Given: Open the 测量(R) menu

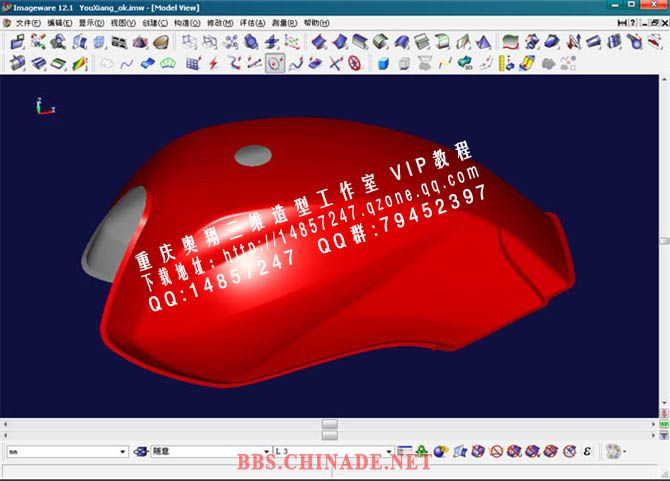Looking at the screenshot, I should click(x=284, y=23).
